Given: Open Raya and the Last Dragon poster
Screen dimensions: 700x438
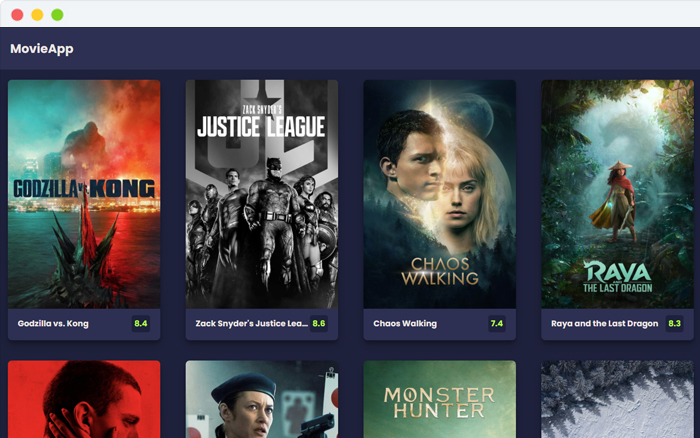Looking at the screenshot, I should 617,194.
